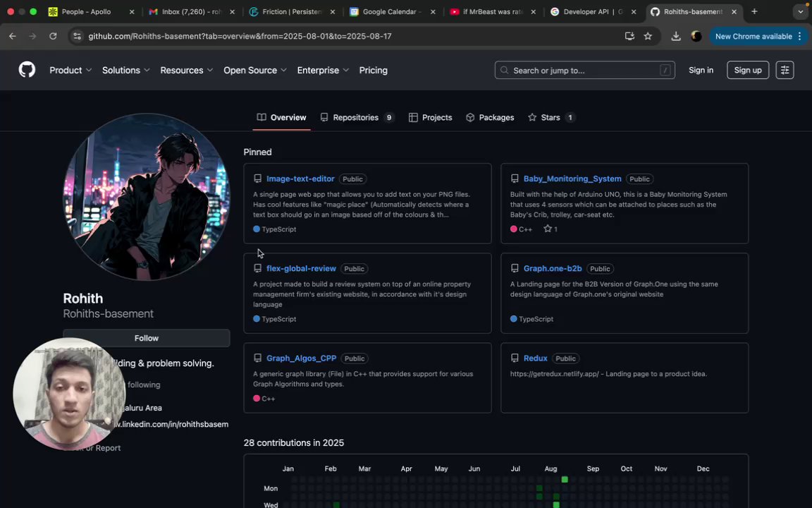Focus the Search or jump to field
This screenshot has width=812, height=508.
(584, 70)
